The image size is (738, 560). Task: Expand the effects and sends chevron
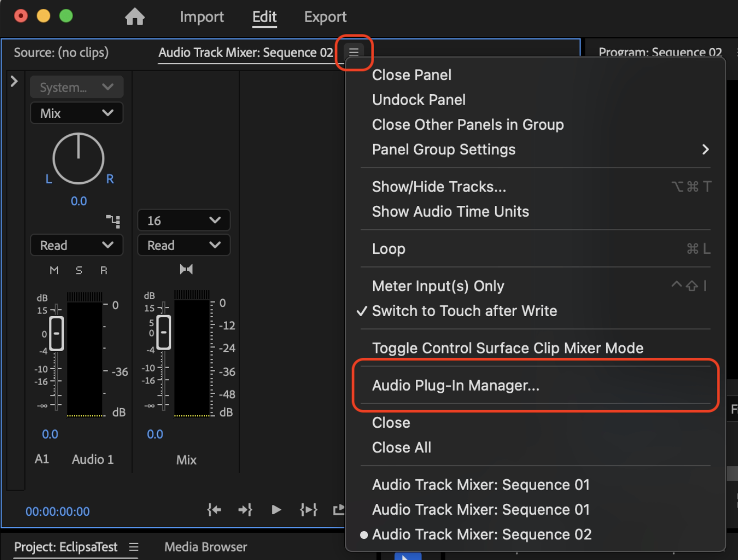click(x=14, y=81)
